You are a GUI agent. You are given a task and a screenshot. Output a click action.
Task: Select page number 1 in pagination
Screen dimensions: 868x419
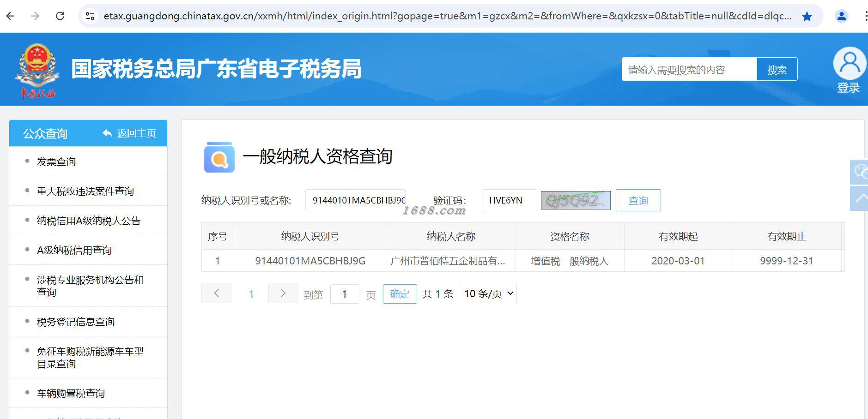pyautogui.click(x=251, y=294)
